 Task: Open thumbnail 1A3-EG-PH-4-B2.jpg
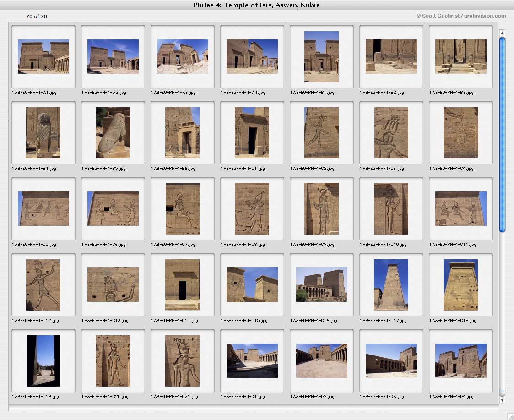[391, 56]
